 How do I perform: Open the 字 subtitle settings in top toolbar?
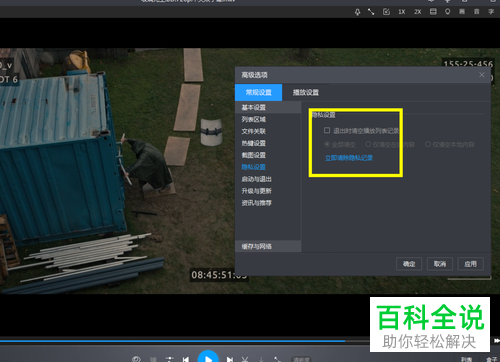coord(491,12)
